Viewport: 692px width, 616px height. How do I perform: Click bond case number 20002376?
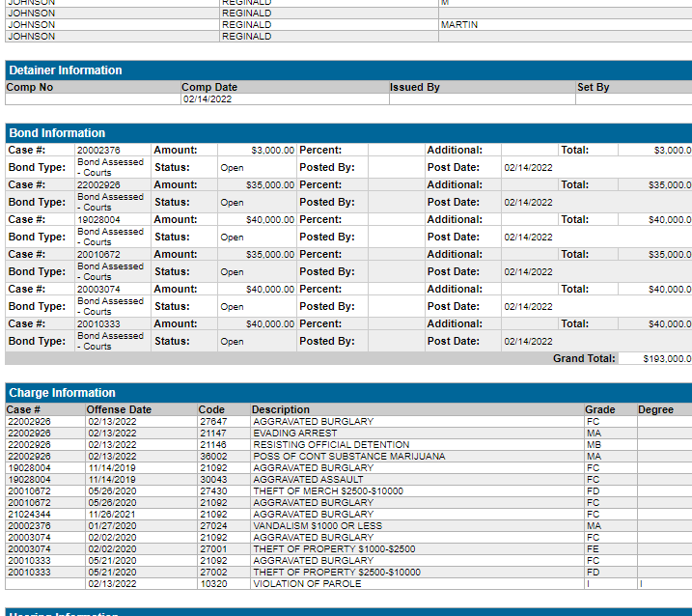pos(99,151)
